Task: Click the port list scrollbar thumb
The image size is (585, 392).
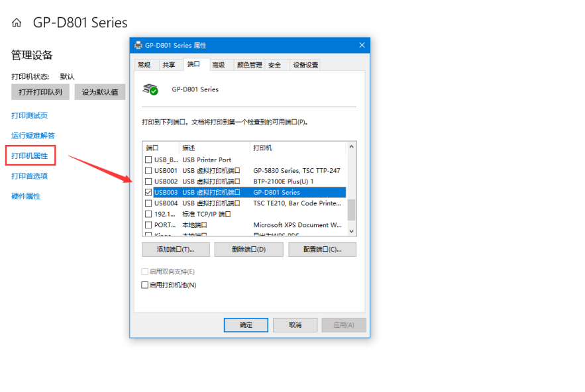Action: pos(352,209)
